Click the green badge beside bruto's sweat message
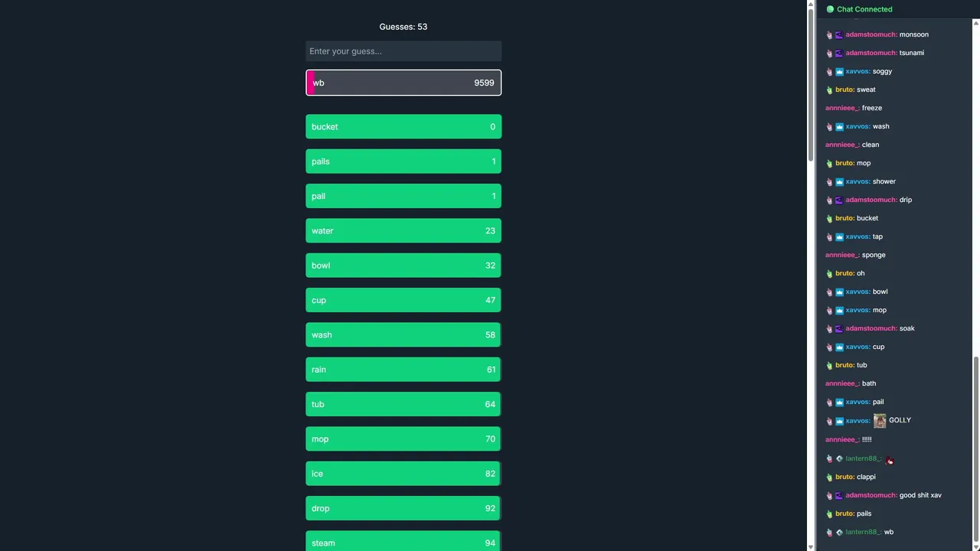This screenshot has height=551, width=980. coord(829,90)
